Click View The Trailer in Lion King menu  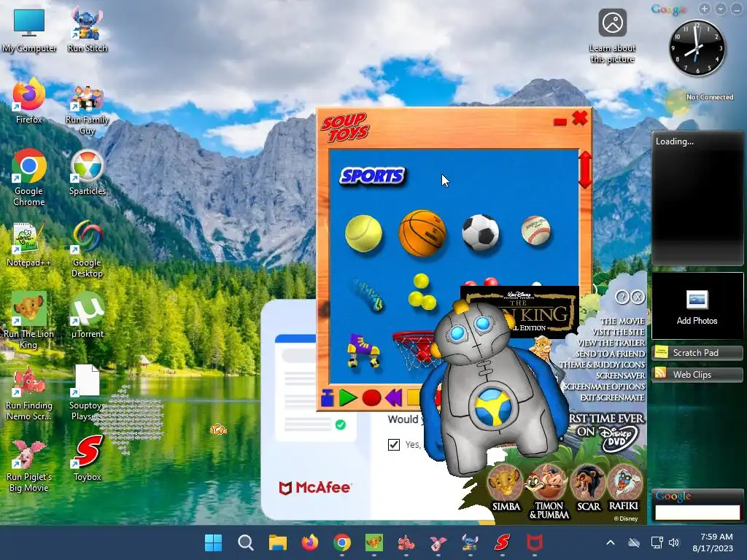coord(611,343)
